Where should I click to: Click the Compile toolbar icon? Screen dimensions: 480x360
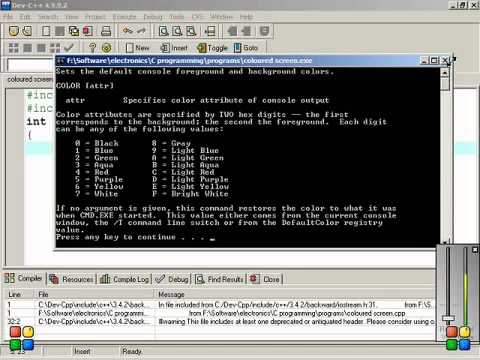[x=13, y=48]
